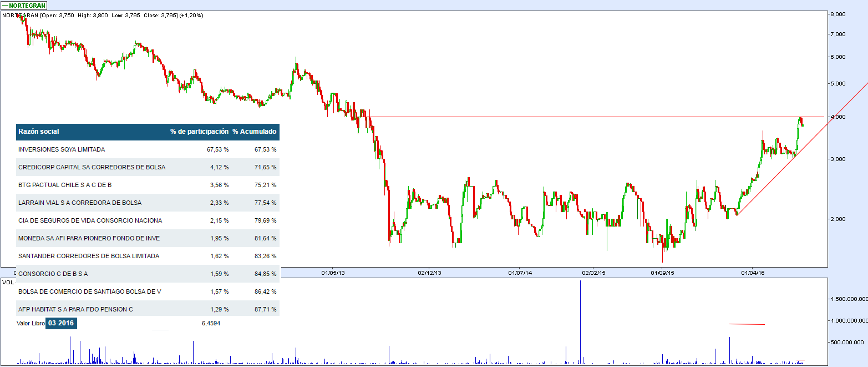Click the 1,95 % participation value
This screenshot has width=868, height=367.
pyautogui.click(x=219, y=238)
